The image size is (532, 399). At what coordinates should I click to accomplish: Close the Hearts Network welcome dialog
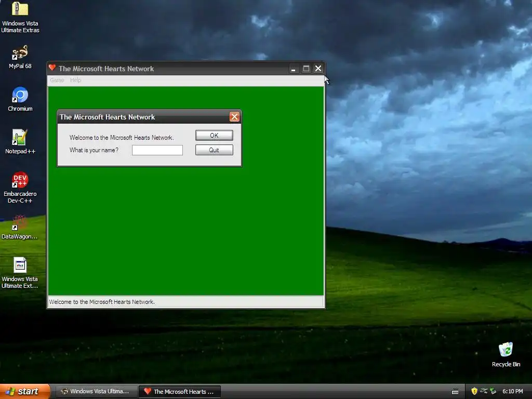pos(234,117)
